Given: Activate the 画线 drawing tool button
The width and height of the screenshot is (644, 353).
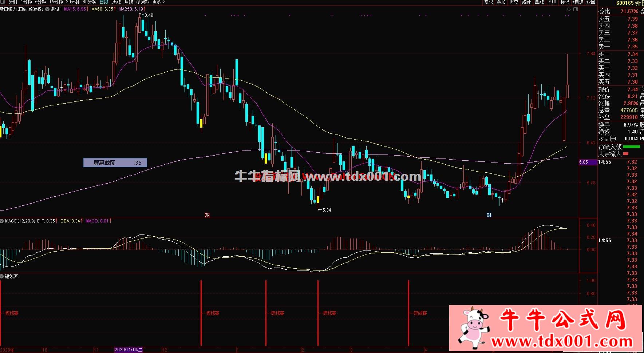Looking at the screenshot, I should pos(540,2).
